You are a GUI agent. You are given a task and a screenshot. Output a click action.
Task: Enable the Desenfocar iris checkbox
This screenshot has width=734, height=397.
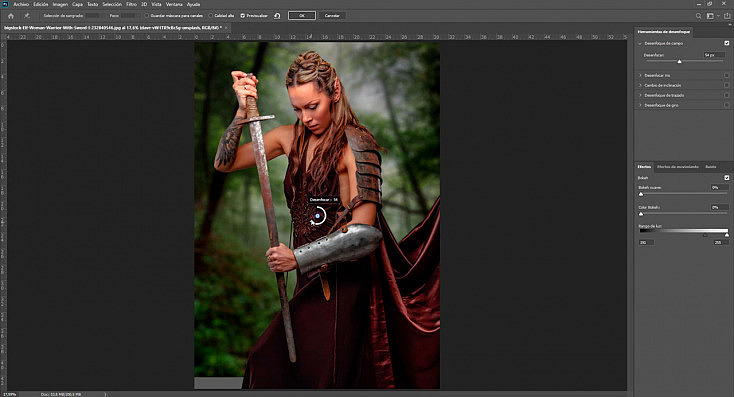pyautogui.click(x=727, y=75)
